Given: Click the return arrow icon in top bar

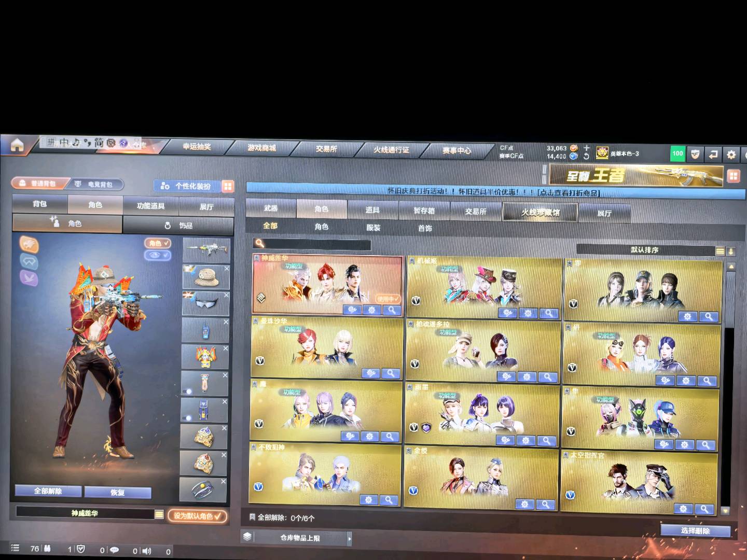Looking at the screenshot, I should [713, 154].
